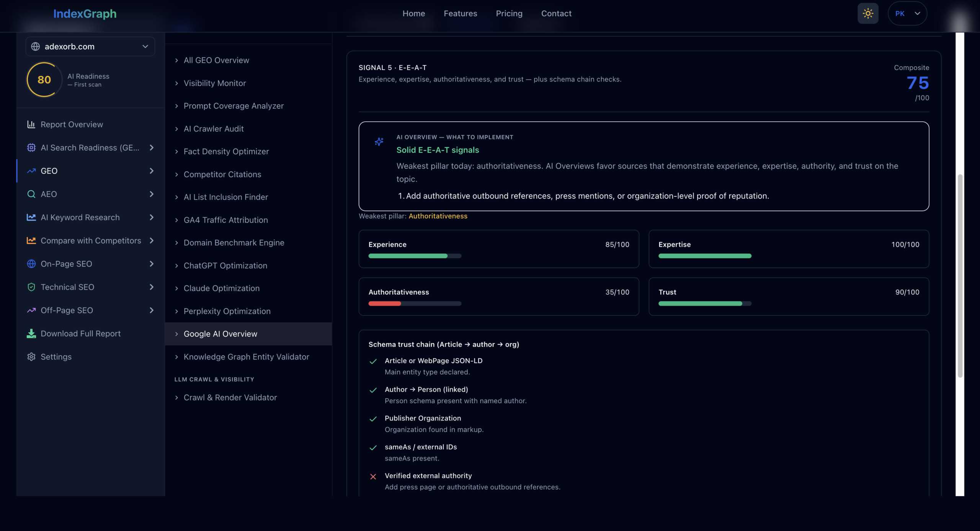Click the IndexGraph logo
The image size is (980, 531).
[x=85, y=14]
